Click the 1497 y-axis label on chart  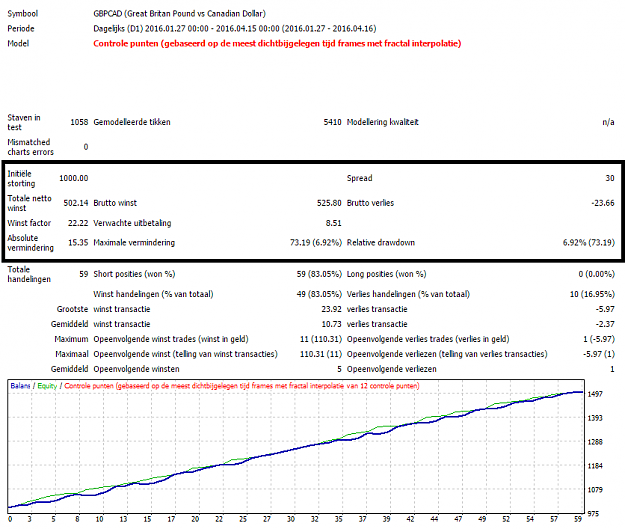click(x=595, y=394)
